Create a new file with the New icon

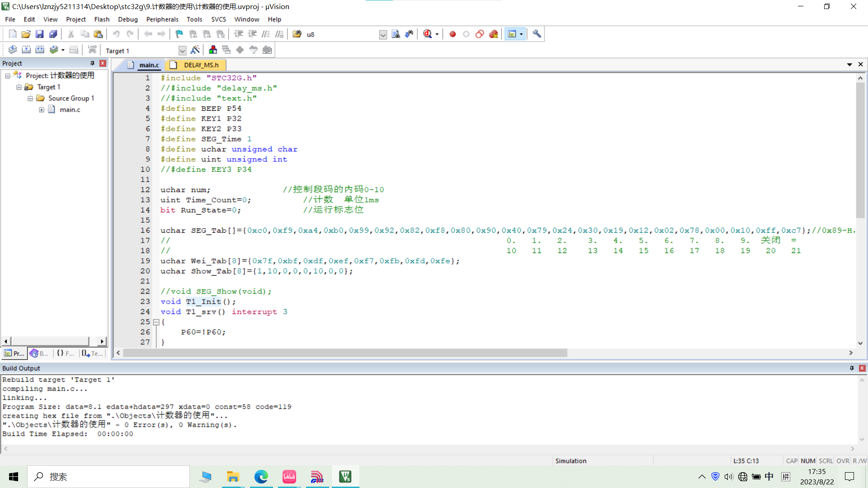[13, 34]
